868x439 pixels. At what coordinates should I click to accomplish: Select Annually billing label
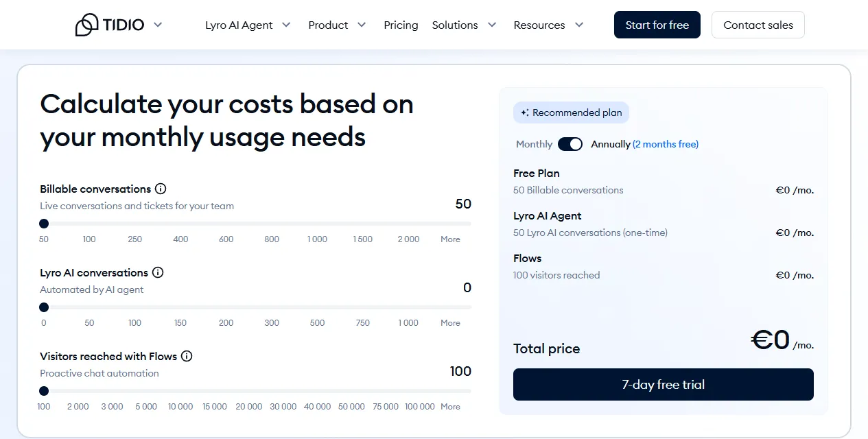pyautogui.click(x=611, y=144)
